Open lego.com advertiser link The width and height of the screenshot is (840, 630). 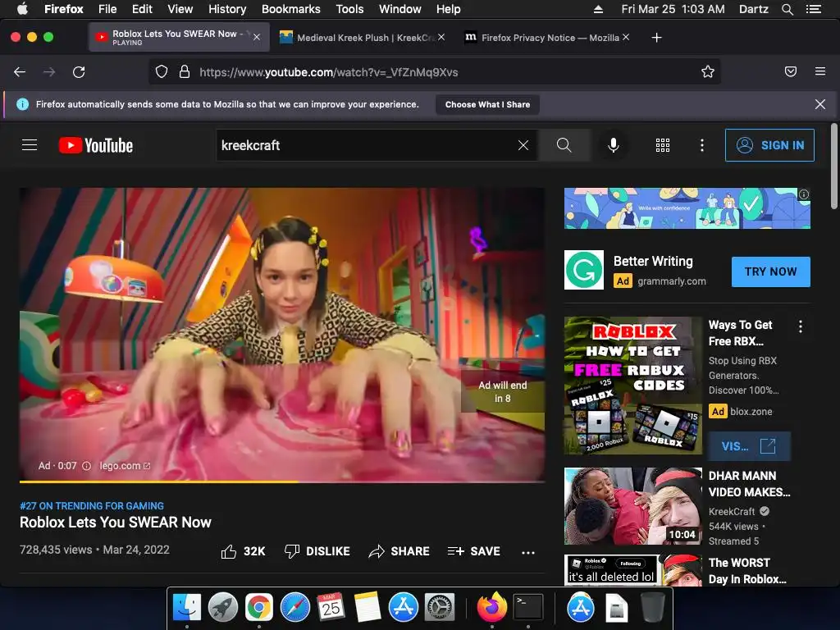click(125, 466)
